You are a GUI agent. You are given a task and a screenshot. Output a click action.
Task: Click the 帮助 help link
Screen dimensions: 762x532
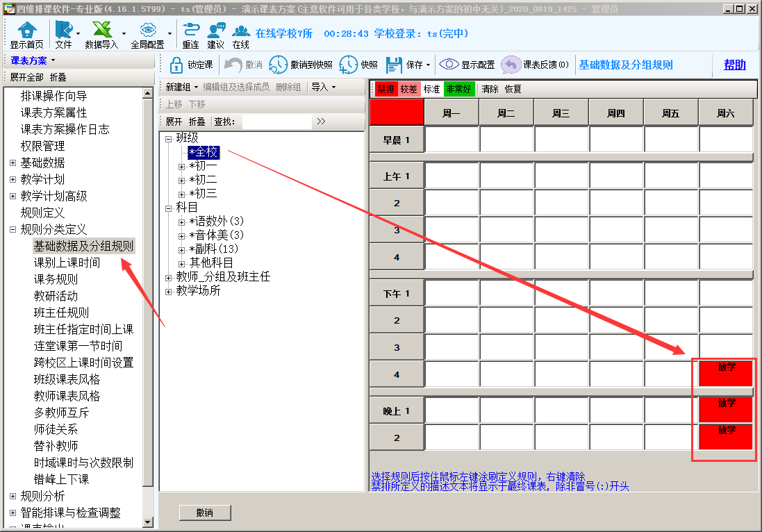(734, 65)
